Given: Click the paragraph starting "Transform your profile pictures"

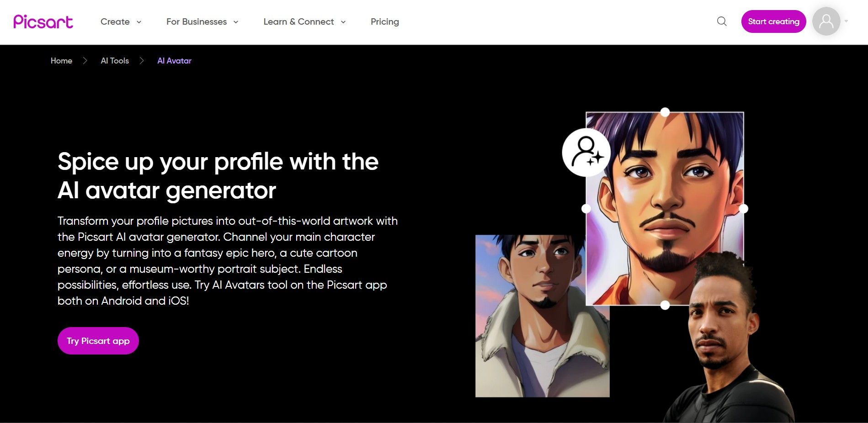Looking at the screenshot, I should 228,261.
